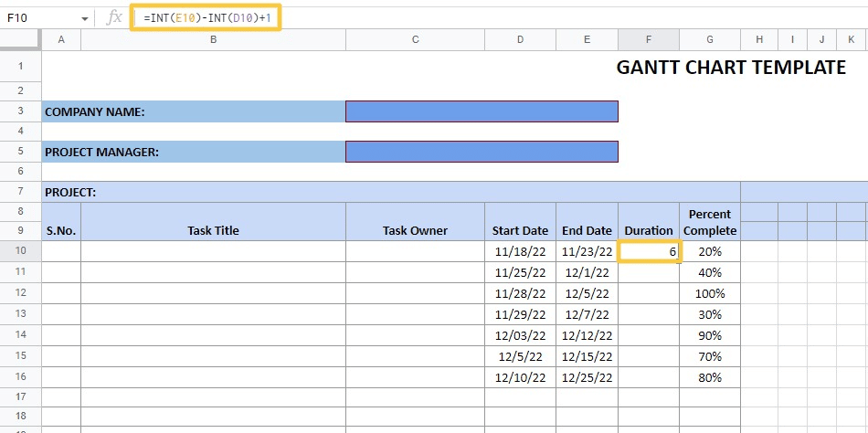Select the 100% complete cell
Viewport: 868px width, 433px height.
coord(710,293)
